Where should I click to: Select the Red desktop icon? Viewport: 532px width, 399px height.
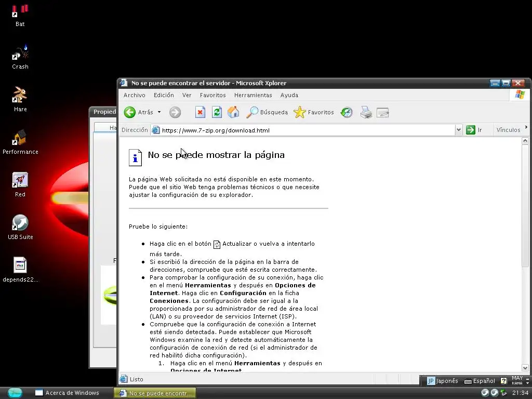(20, 184)
